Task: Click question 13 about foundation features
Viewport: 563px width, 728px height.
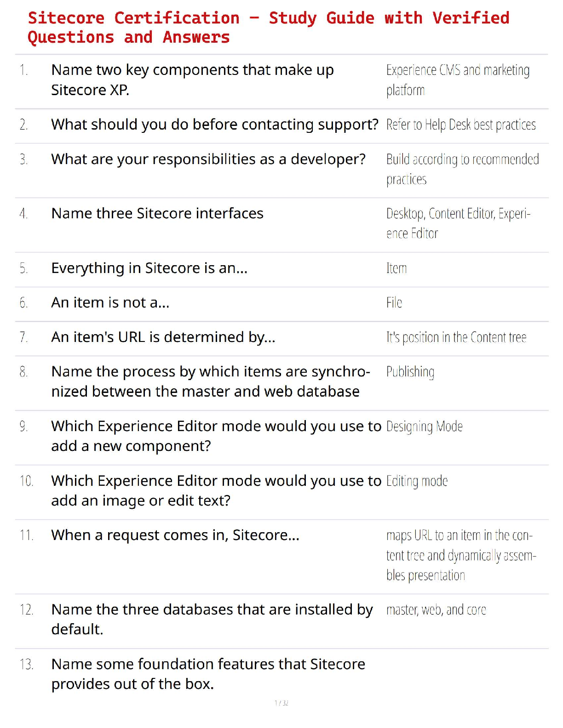Action: (x=208, y=674)
